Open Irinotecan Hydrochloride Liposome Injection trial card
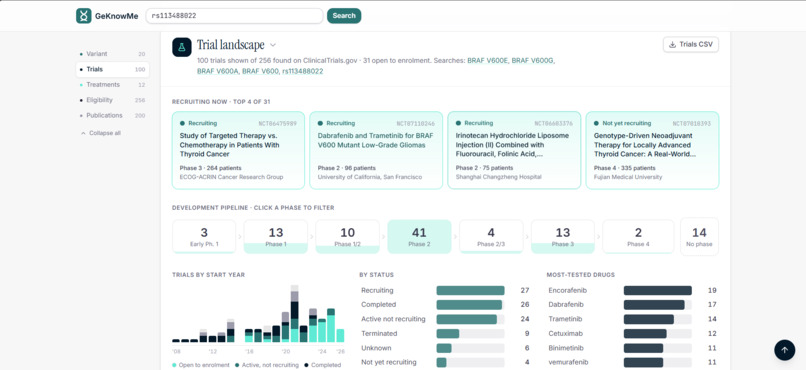806x370 pixels. (x=514, y=150)
